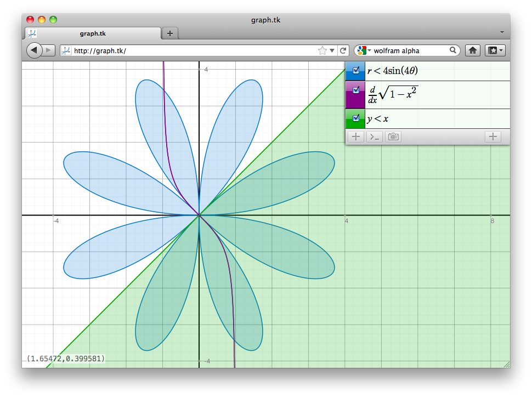Reload the page with the refresh icon
532x398 pixels.
point(343,50)
